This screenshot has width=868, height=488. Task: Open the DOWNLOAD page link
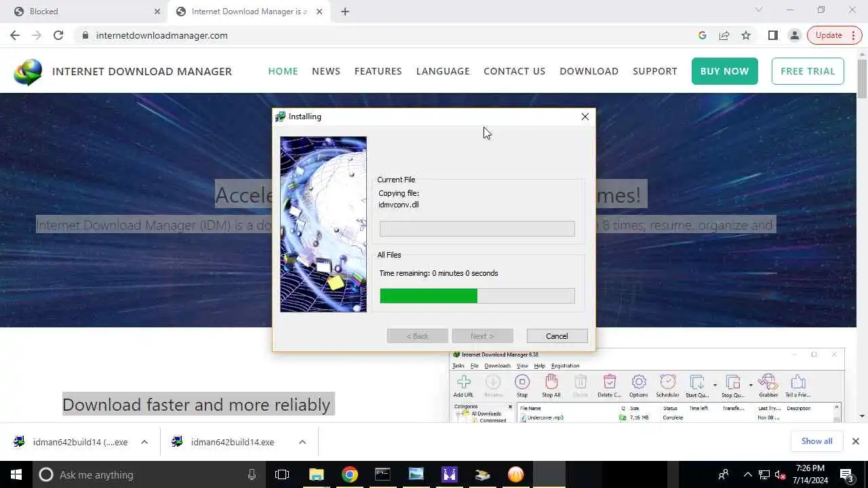(x=589, y=71)
